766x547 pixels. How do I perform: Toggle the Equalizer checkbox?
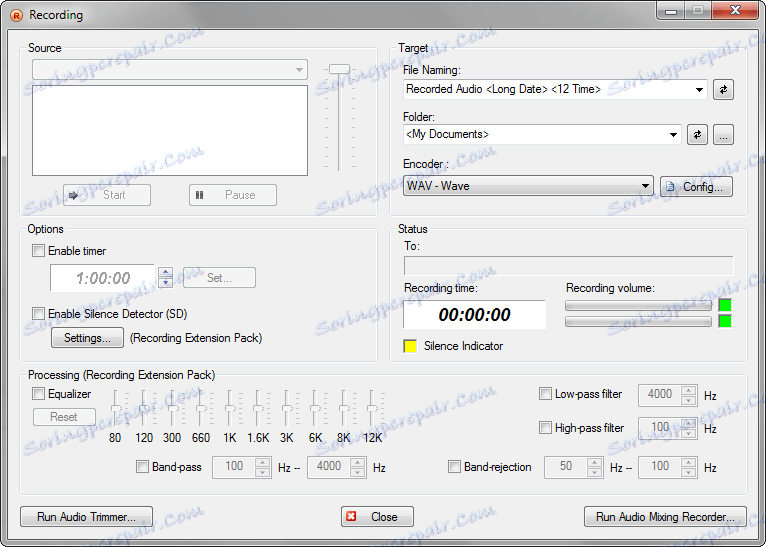[38, 394]
